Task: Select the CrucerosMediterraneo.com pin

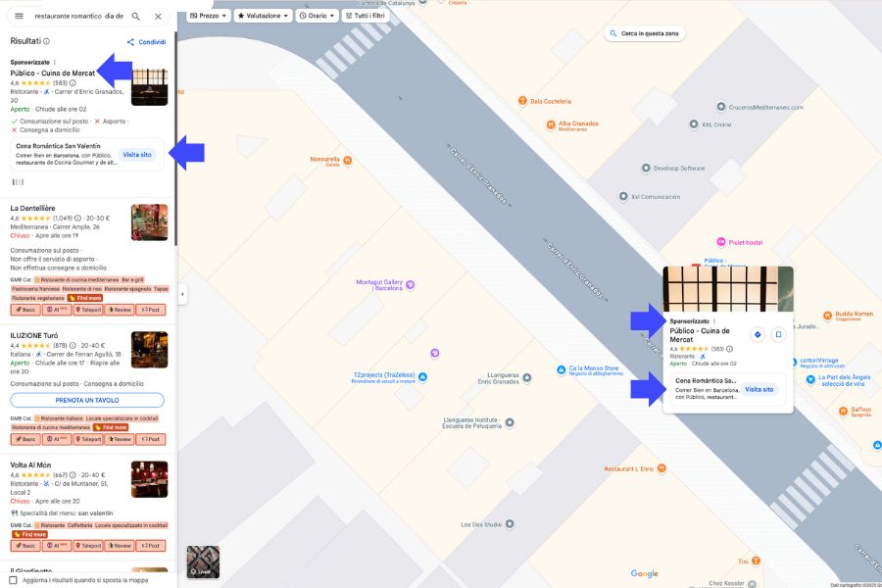Action: [x=721, y=107]
